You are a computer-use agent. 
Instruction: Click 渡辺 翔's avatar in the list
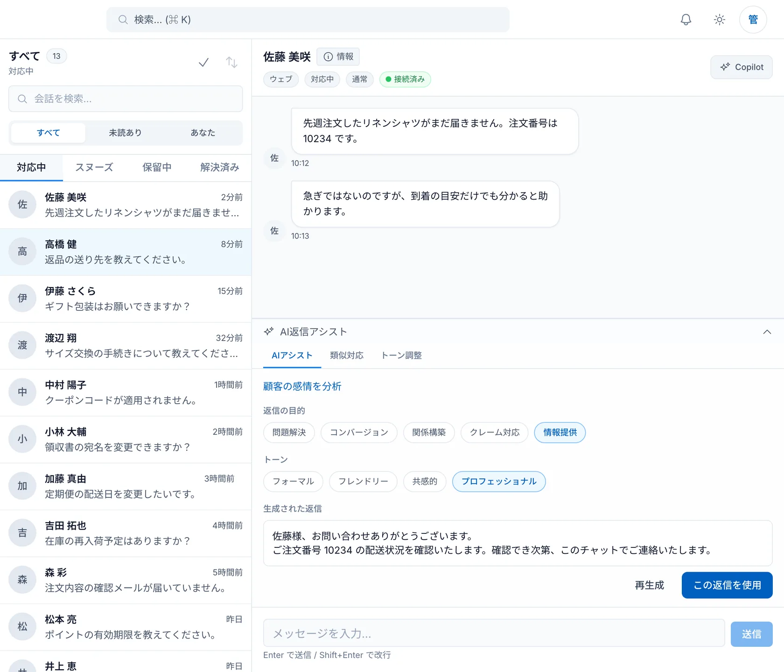(22, 345)
